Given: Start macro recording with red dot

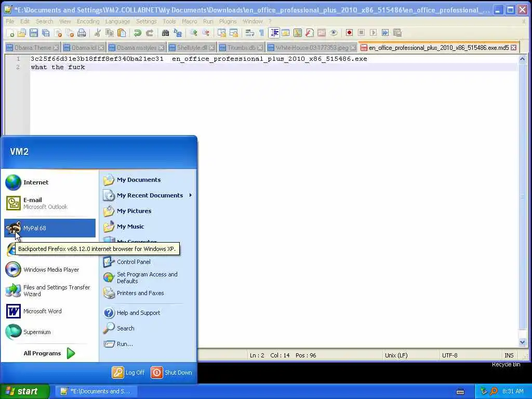Looking at the screenshot, I should click(x=349, y=33).
